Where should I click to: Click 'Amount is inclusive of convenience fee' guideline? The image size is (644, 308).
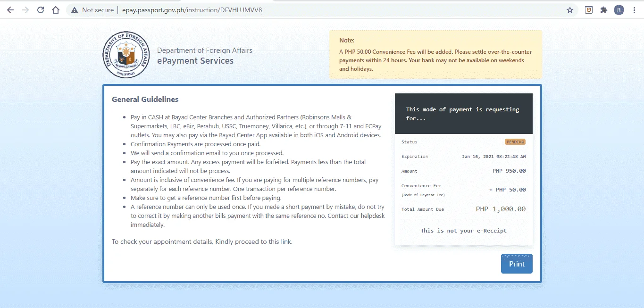(254, 184)
